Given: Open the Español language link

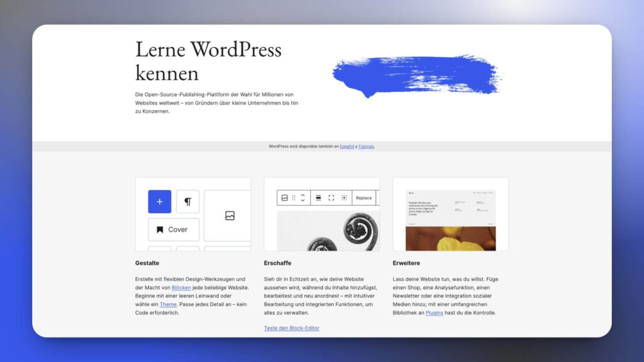Looking at the screenshot, I should pyautogui.click(x=347, y=146).
